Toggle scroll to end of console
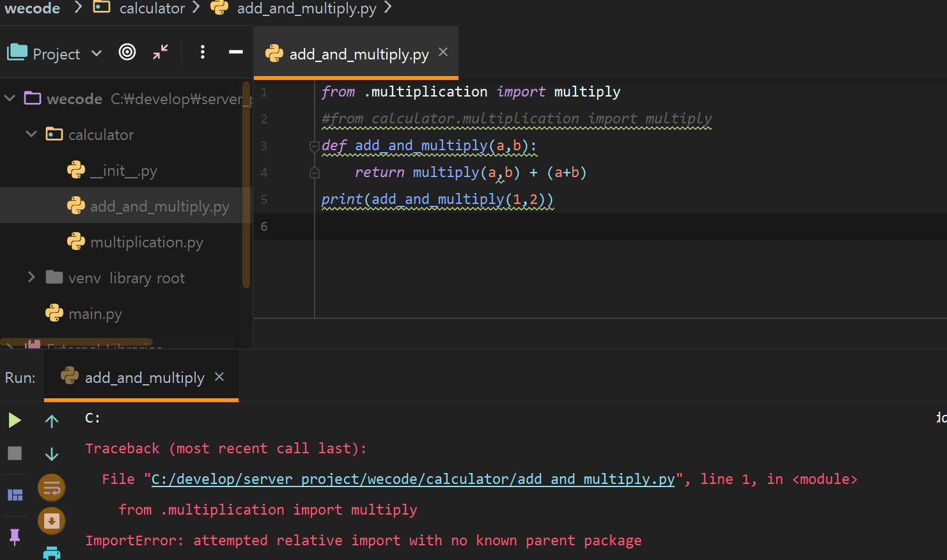This screenshot has height=560, width=947. pyautogui.click(x=52, y=521)
